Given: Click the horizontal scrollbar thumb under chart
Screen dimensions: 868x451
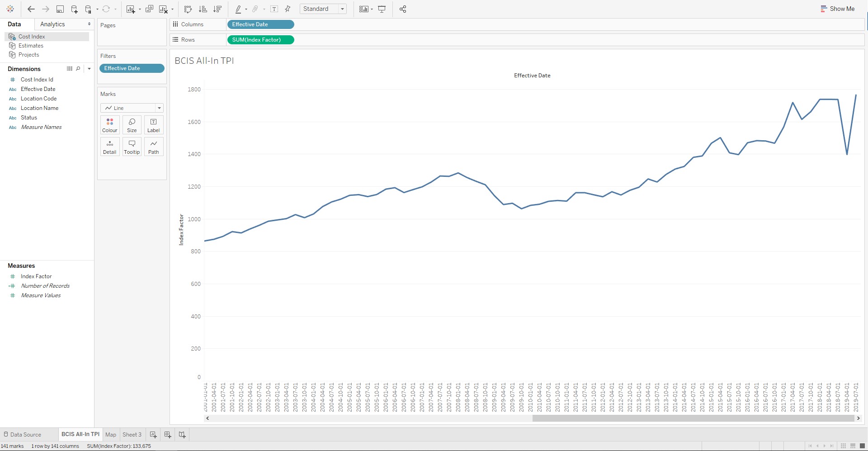Looking at the screenshot, I should point(693,418).
